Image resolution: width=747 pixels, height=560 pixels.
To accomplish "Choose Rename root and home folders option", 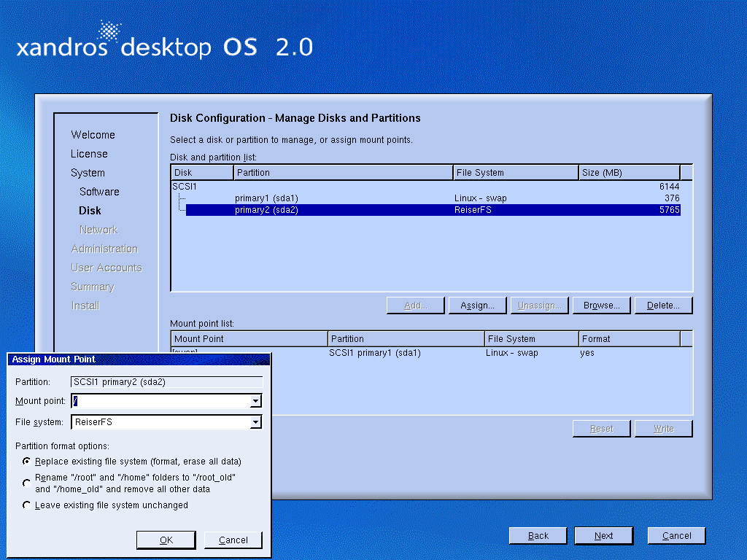I will [27, 483].
